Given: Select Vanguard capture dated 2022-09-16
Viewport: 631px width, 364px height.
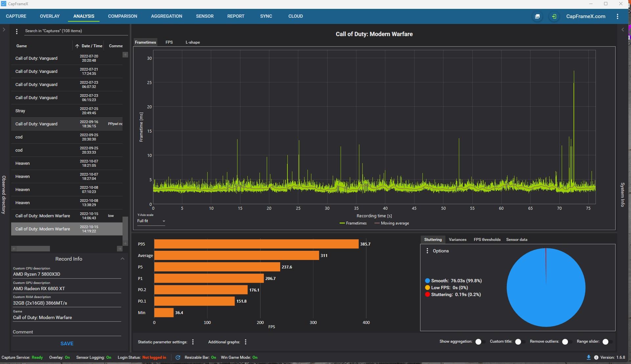Looking at the screenshot, I should coord(67,124).
